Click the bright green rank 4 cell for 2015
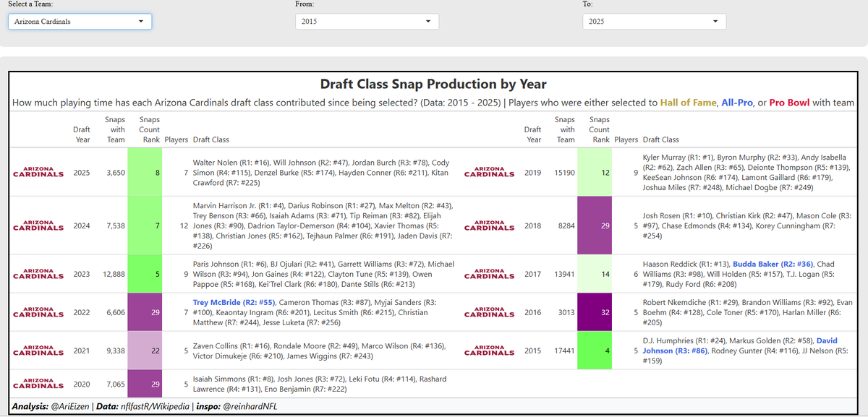 pos(595,352)
